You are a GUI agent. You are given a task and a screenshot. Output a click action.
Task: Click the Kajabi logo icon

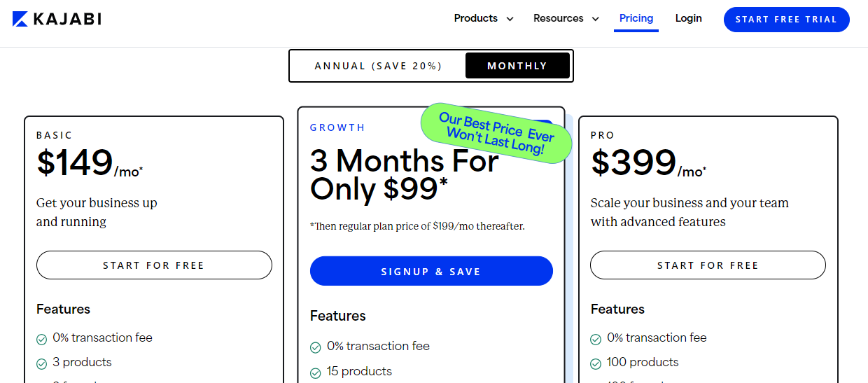coord(20,19)
